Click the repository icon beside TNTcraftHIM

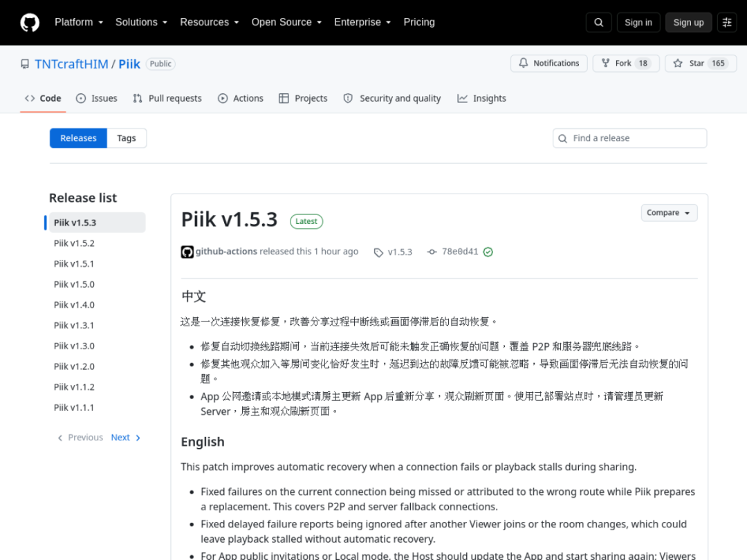pos(25,64)
